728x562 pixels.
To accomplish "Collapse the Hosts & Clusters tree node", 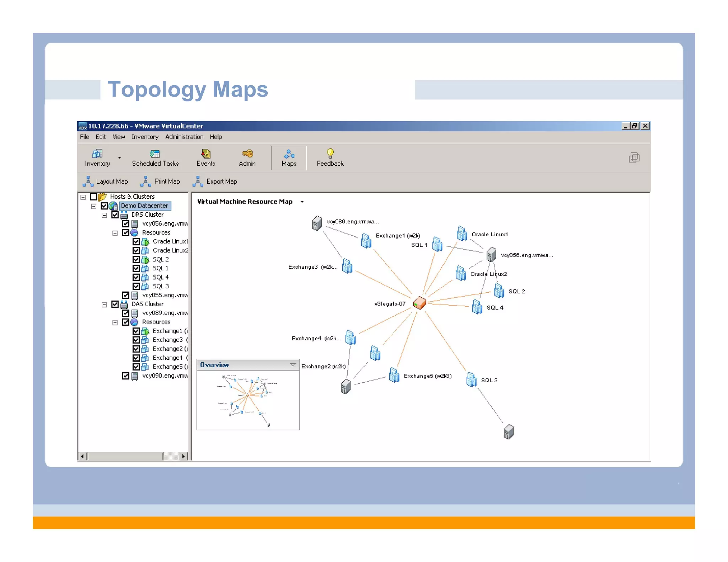I will pos(83,197).
